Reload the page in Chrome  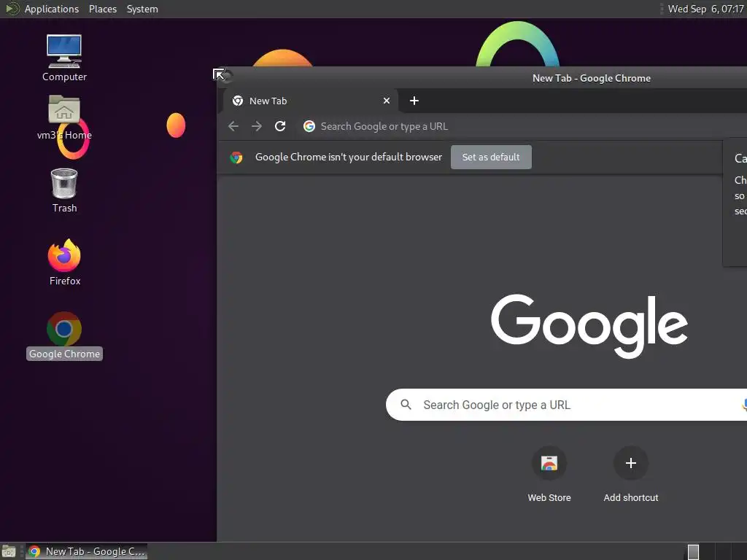(x=280, y=126)
